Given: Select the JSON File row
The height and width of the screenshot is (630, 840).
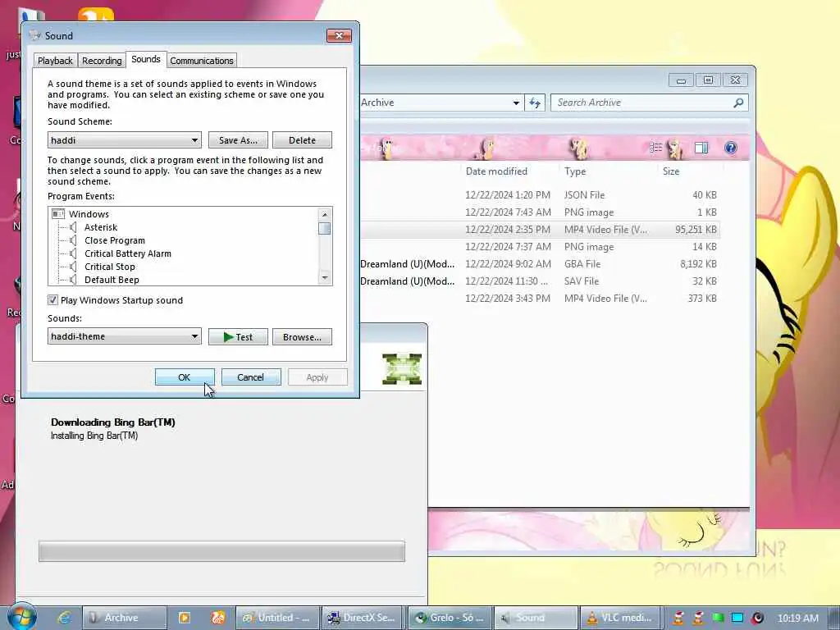Looking at the screenshot, I should coord(539,195).
